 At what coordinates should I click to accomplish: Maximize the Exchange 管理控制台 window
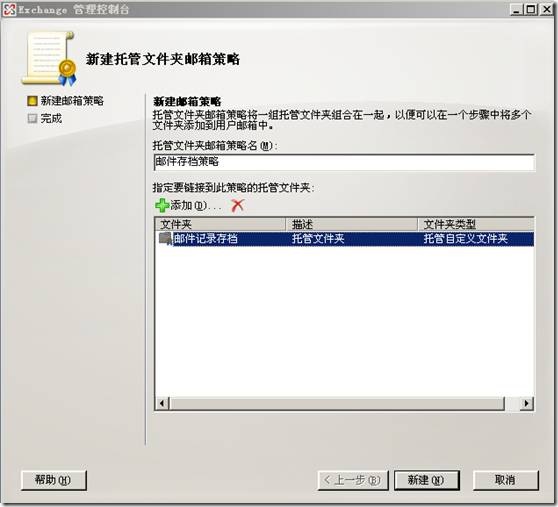click(x=531, y=9)
